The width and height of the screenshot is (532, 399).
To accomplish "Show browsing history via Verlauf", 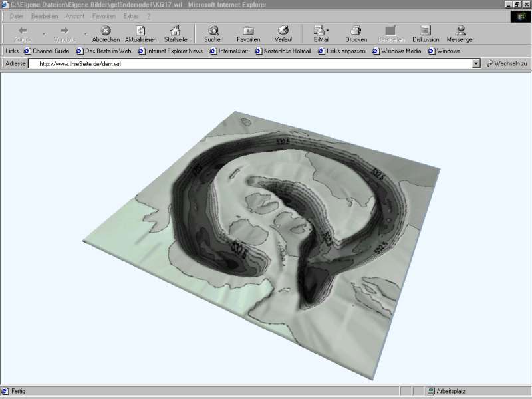I will click(x=283, y=31).
